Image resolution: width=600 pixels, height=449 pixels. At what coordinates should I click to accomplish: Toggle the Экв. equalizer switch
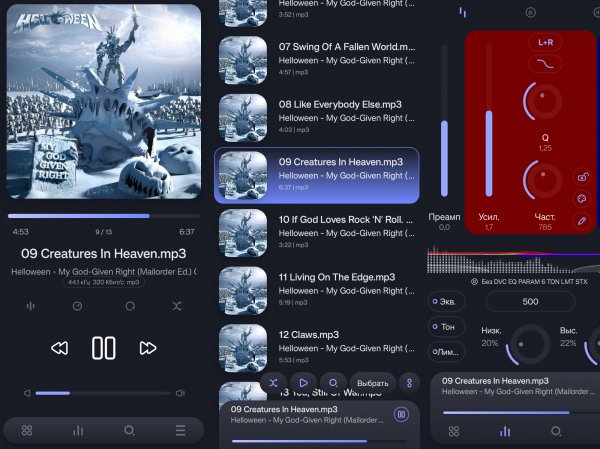[446, 302]
